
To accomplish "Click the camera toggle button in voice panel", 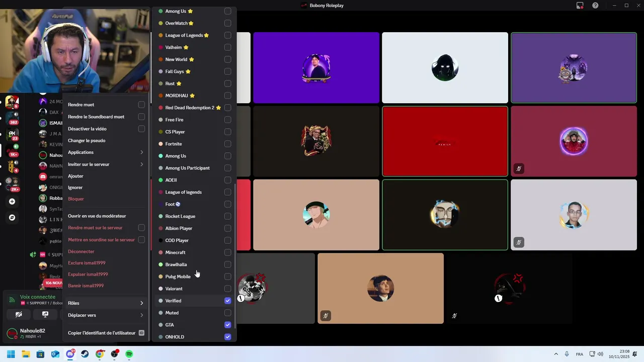I will click(19, 314).
